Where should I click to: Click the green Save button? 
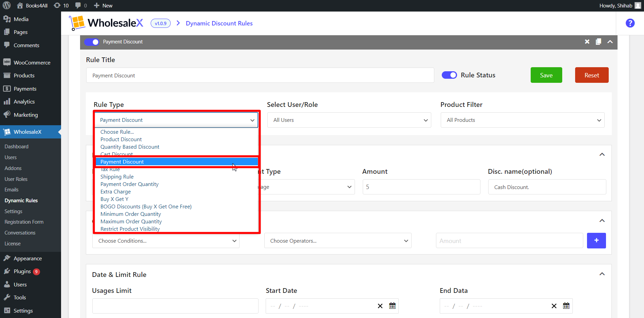click(546, 75)
